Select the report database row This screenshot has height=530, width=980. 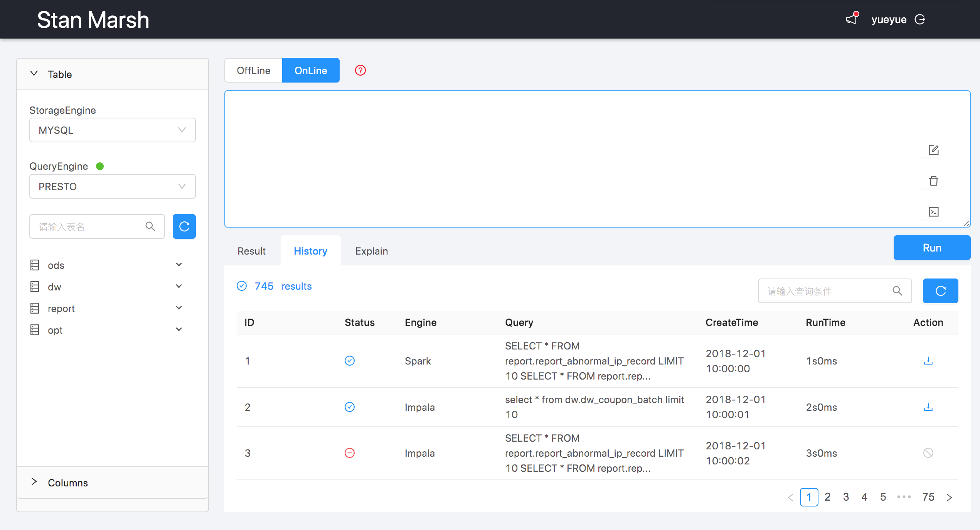(106, 308)
